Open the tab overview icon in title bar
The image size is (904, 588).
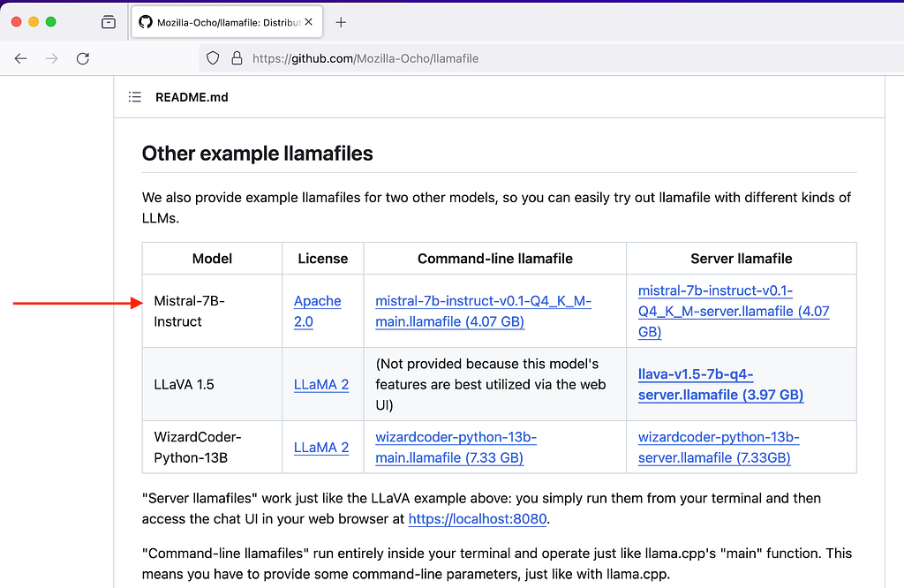coord(109,22)
